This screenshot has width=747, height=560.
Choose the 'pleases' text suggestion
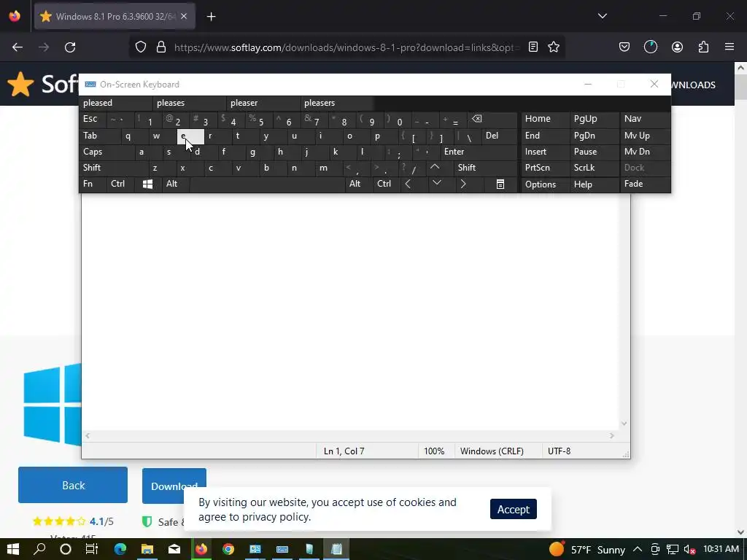[190, 103]
